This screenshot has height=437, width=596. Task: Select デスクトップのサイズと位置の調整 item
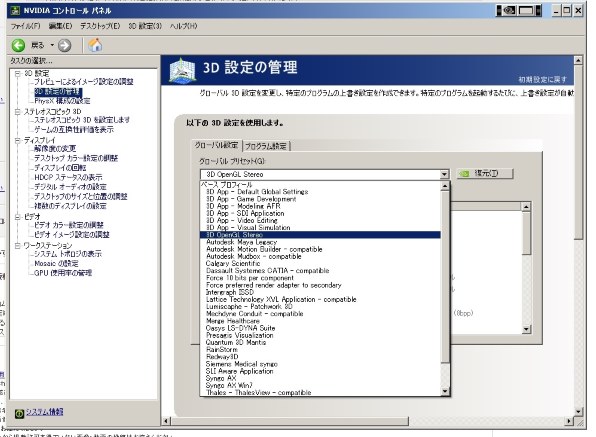(x=81, y=196)
